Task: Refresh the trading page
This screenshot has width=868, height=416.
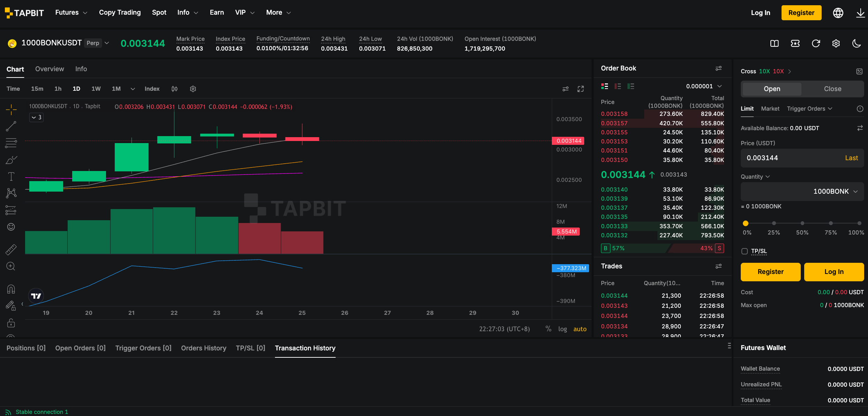Action: [x=816, y=43]
